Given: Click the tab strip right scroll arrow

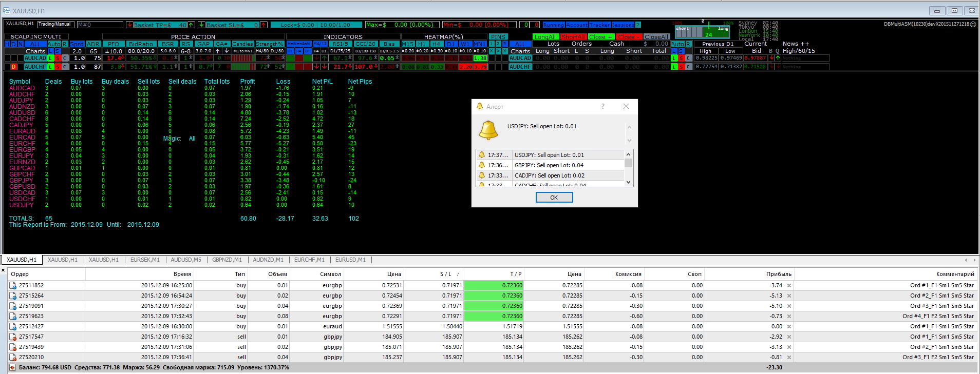Looking at the screenshot, I should click(973, 260).
